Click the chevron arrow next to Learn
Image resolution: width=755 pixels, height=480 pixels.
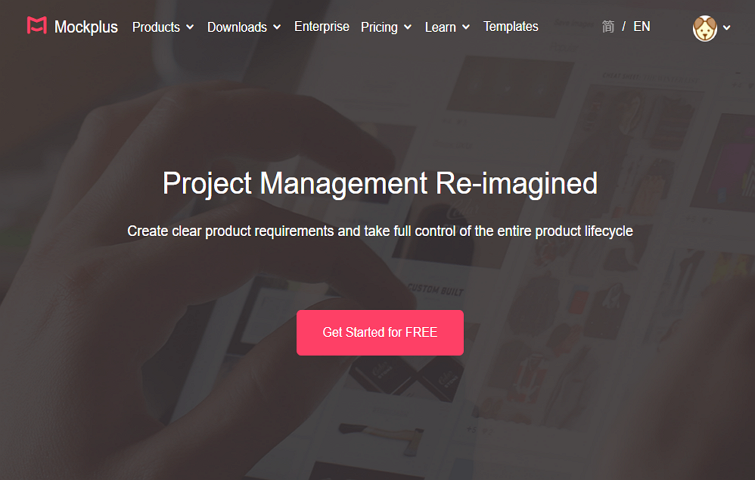[466, 27]
